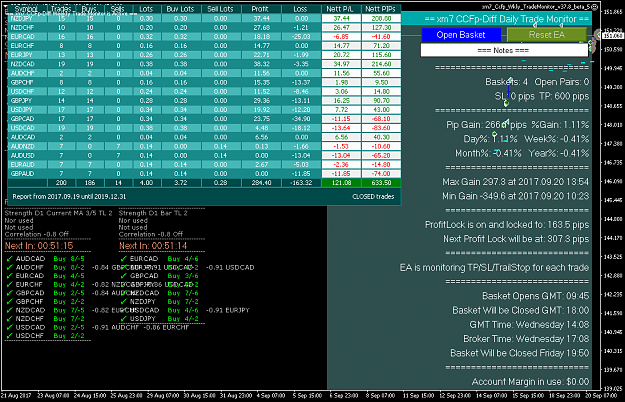Click the green "633.50" total Nett PIPs cell
The image size is (625, 402).
(381, 183)
